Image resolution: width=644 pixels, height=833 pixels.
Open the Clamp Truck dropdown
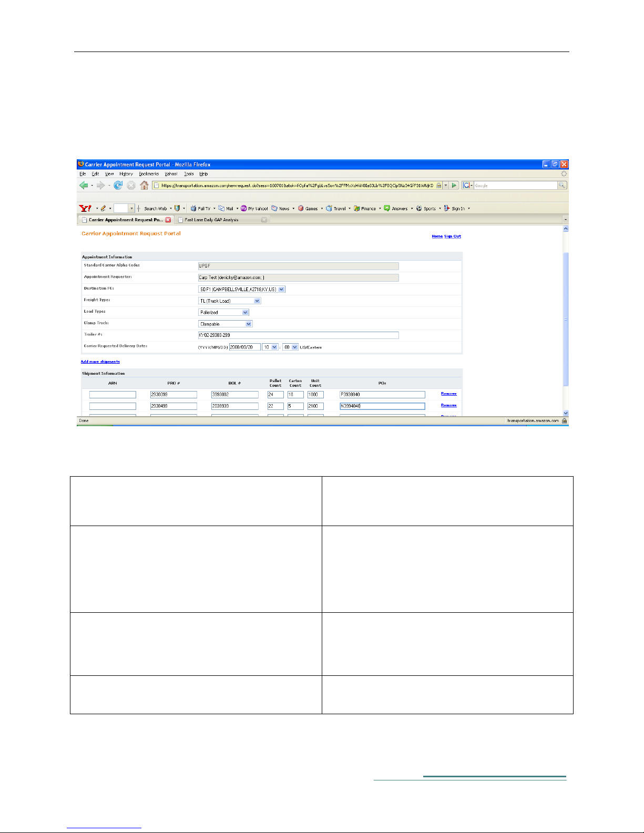[x=249, y=324]
